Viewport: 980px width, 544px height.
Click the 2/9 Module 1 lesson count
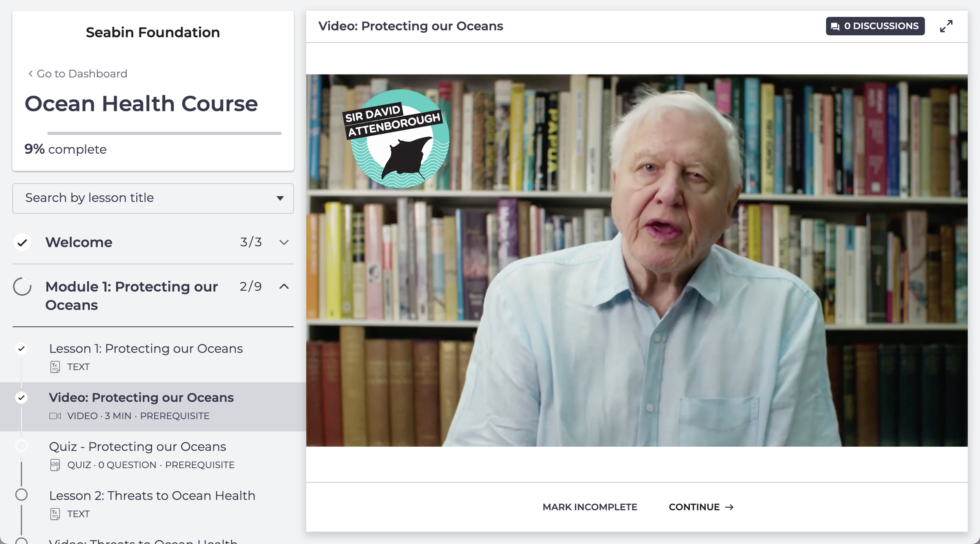[x=251, y=287]
